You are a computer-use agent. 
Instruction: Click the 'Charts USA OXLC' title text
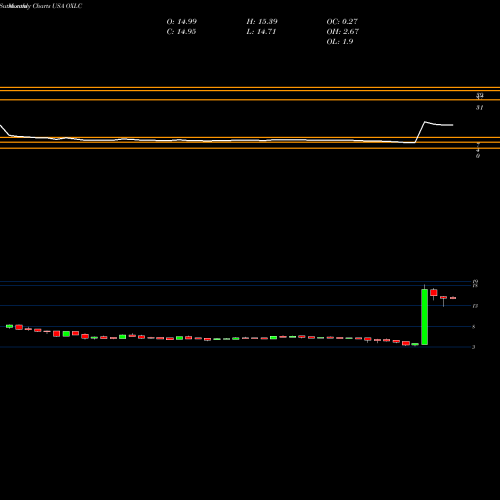coord(57,6)
